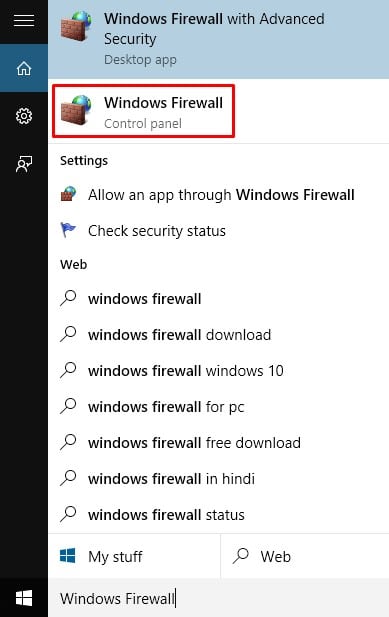Viewport: 389px width, 617px height.
Task: Click the Windows Firewall Control panel icon
Action: 76,111
